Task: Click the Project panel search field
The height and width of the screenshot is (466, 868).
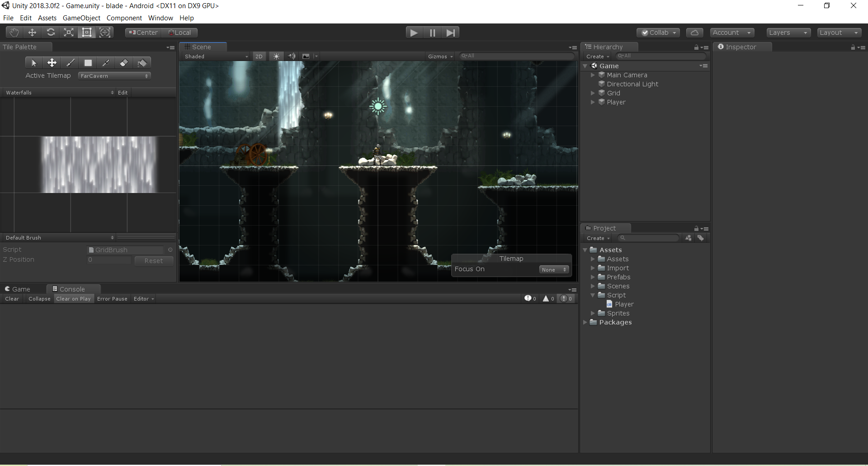Action: click(x=649, y=238)
